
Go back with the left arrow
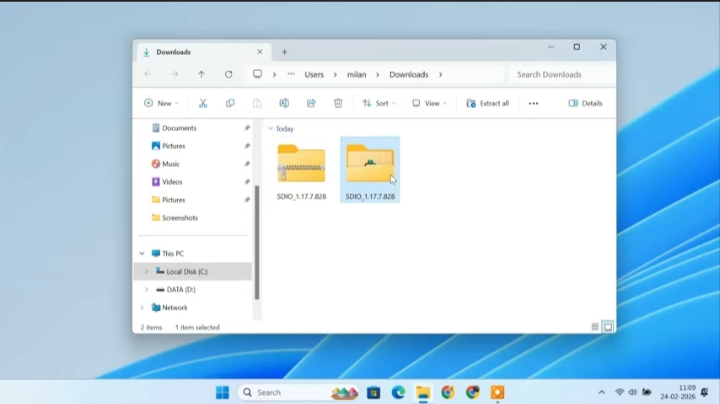(x=148, y=74)
